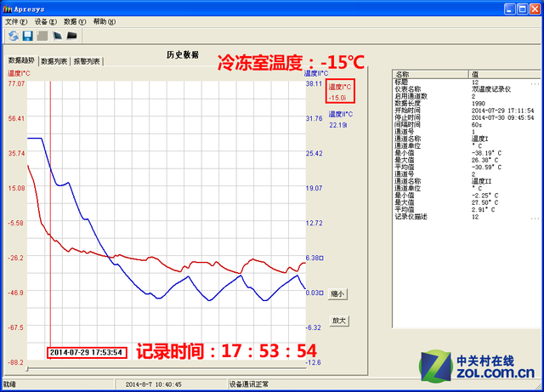This screenshot has width=544, height=392.
Task: Click the red 温度I°C left axis title
Action: pyautogui.click(x=19, y=73)
